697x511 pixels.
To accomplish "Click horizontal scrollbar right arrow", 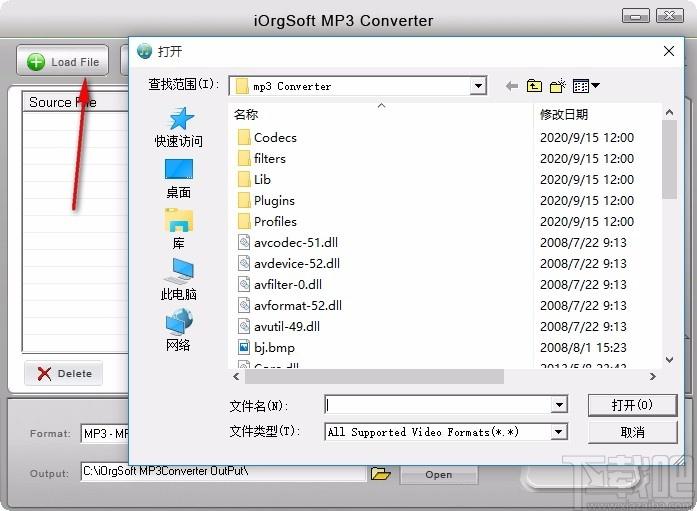I will pyautogui.click(x=652, y=376).
